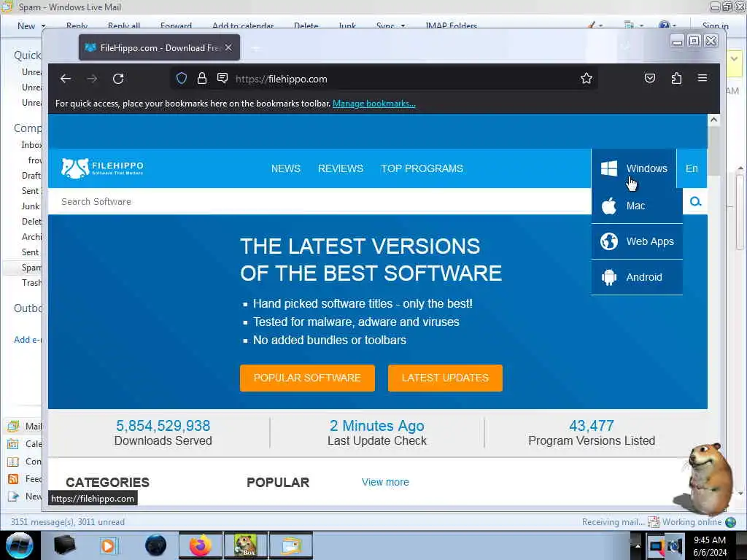This screenshot has width=747, height=560.
Task: Select Trash folder in Live Mail
Action: click(31, 283)
